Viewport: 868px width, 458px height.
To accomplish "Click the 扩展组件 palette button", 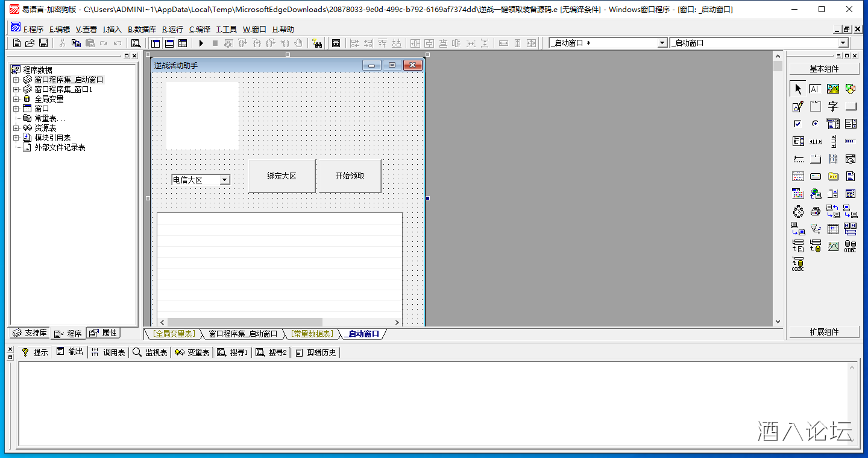I will (x=824, y=332).
